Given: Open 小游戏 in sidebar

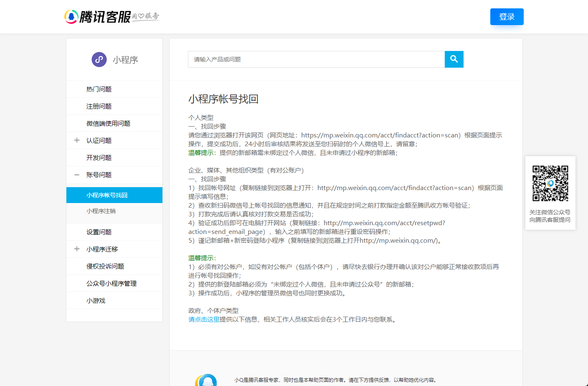Looking at the screenshot, I should [x=96, y=300].
